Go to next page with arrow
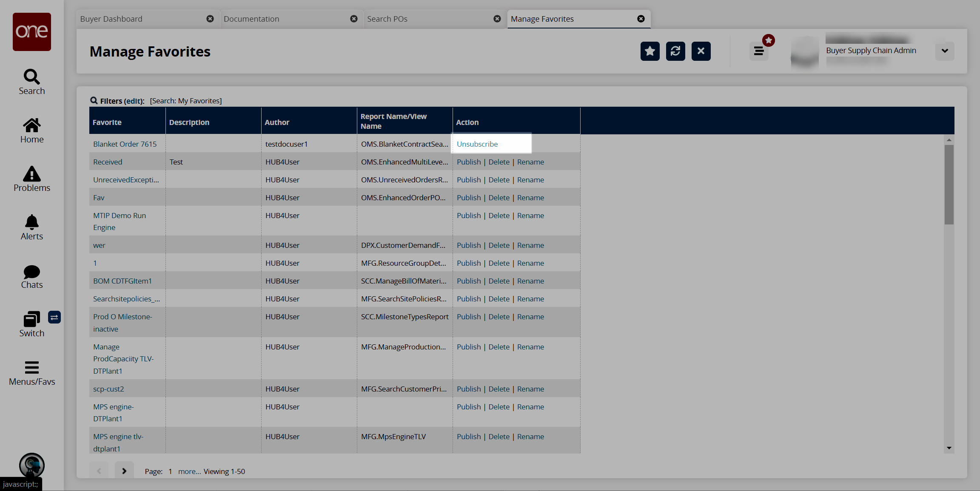Viewport: 980px width, 491px height. pyautogui.click(x=124, y=471)
